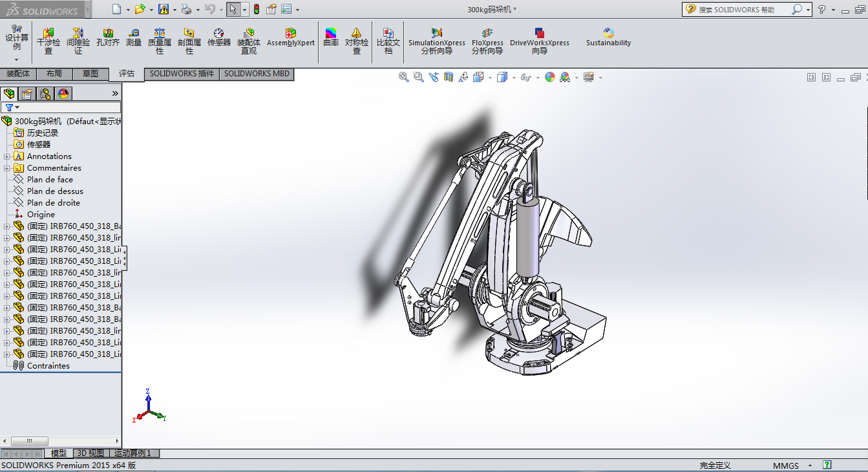Select Plan de face in tree
The height and width of the screenshot is (472, 868).
point(50,180)
